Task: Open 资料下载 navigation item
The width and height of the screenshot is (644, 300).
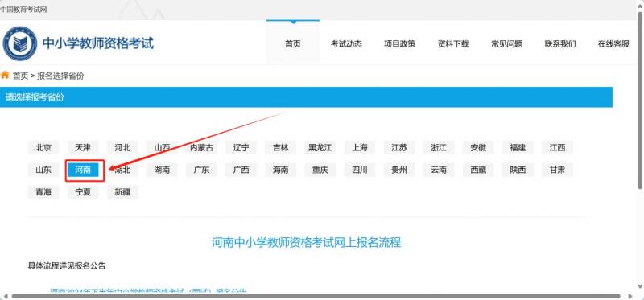Action: 453,44
